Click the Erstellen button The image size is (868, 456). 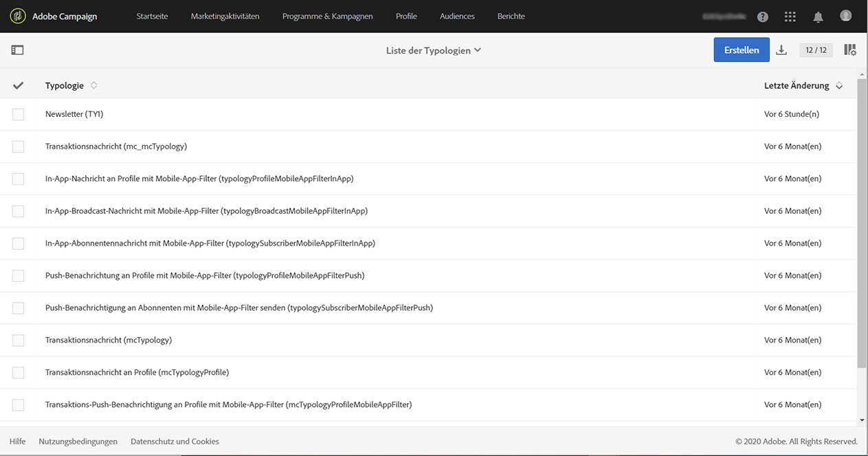coord(742,50)
